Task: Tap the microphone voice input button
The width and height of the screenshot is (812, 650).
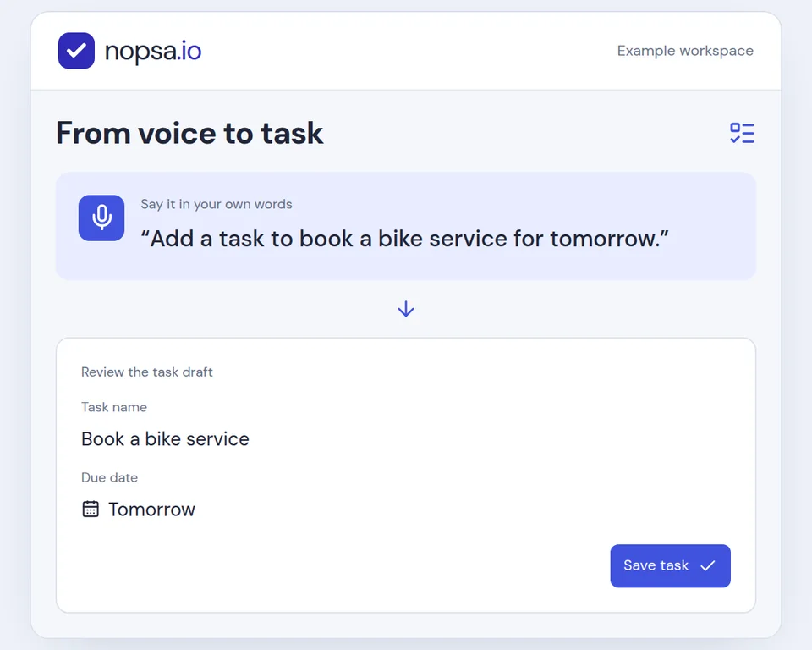Action: 101,218
